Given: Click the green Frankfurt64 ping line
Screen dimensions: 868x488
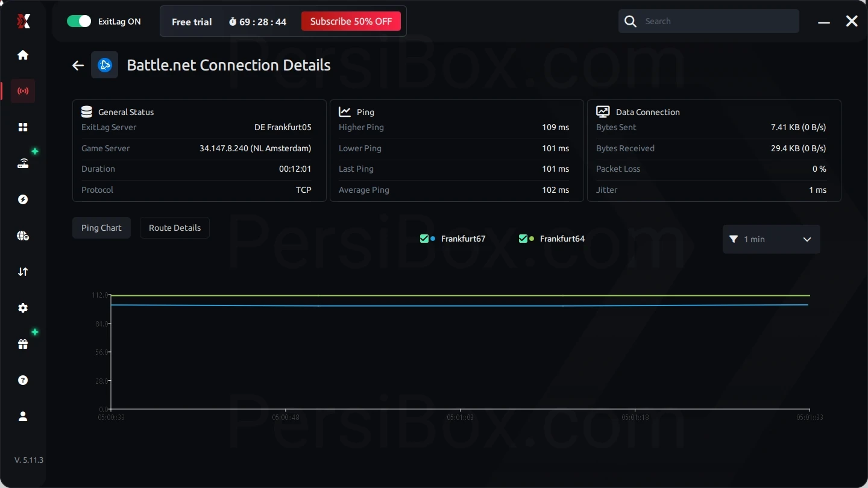Looking at the screenshot, I should coord(460,295).
